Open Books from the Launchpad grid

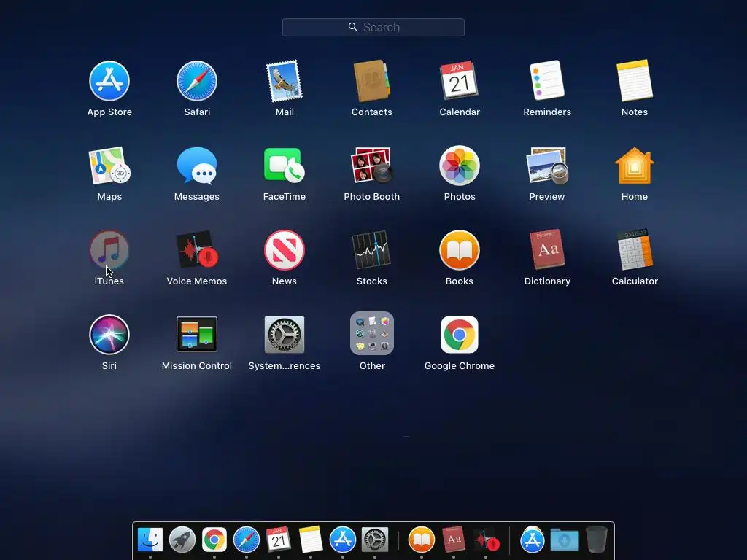(460, 250)
